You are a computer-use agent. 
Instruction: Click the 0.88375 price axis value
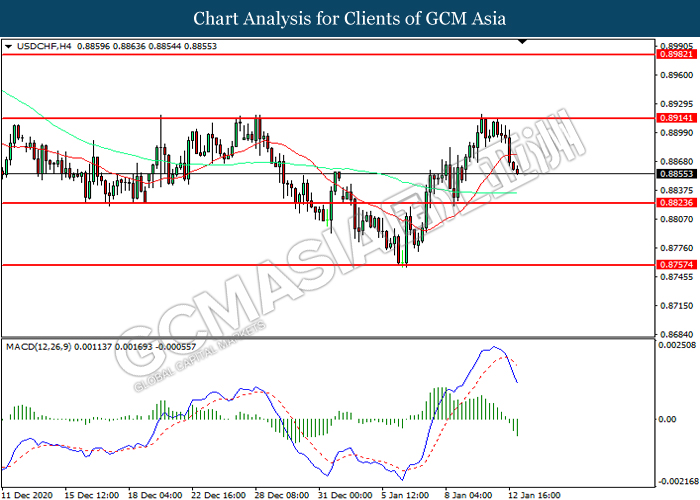click(677, 191)
